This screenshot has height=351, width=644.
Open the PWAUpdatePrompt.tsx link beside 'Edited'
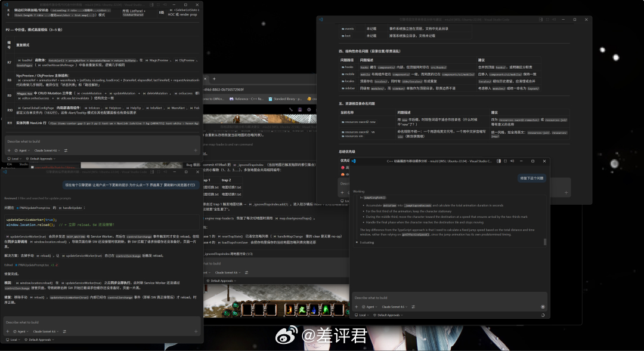tap(33, 264)
